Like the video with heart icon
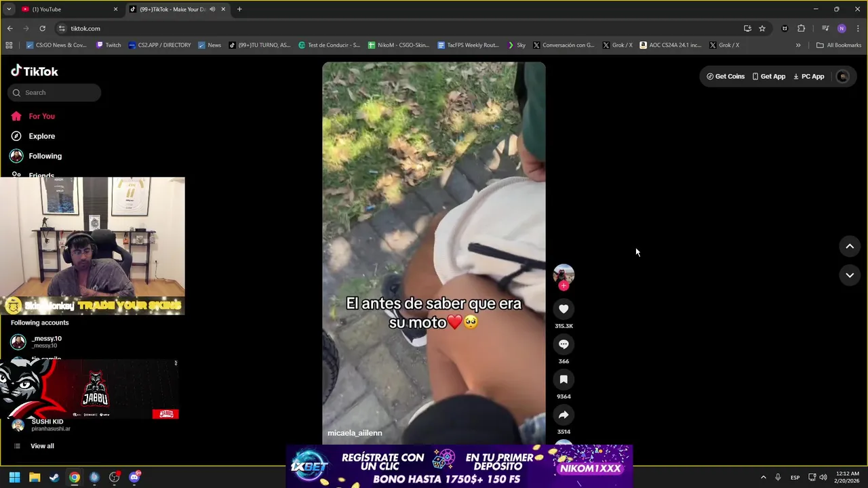The height and width of the screenshot is (488, 868). point(564,309)
